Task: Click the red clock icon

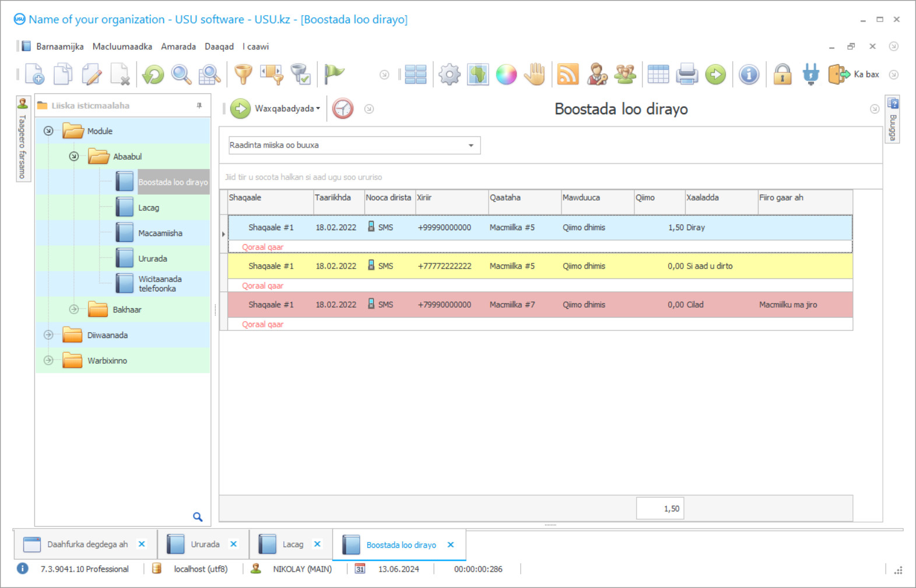Action: pos(343,109)
